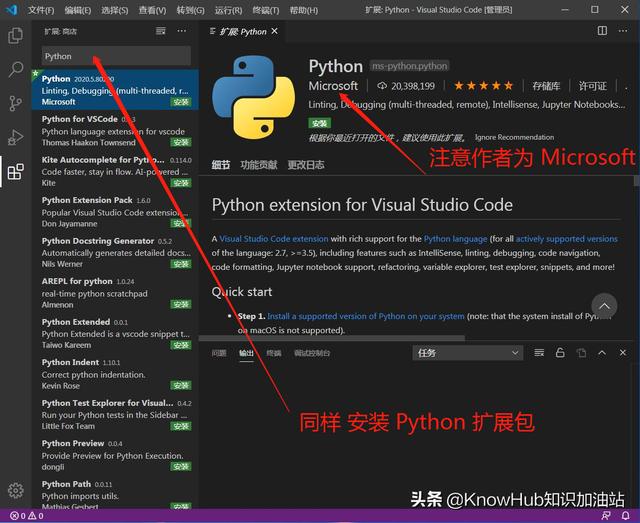The image size is (640, 523).
Task: Open the 终端(T) menu
Action: [266, 10]
